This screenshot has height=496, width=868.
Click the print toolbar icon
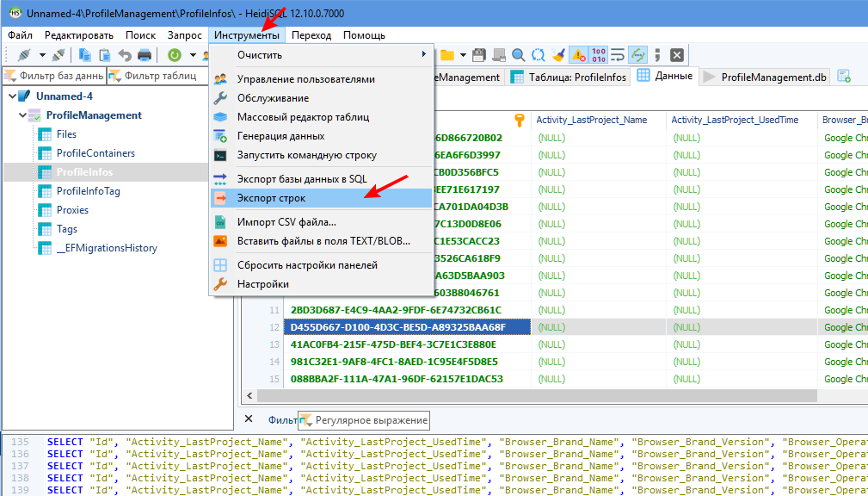click(x=145, y=55)
